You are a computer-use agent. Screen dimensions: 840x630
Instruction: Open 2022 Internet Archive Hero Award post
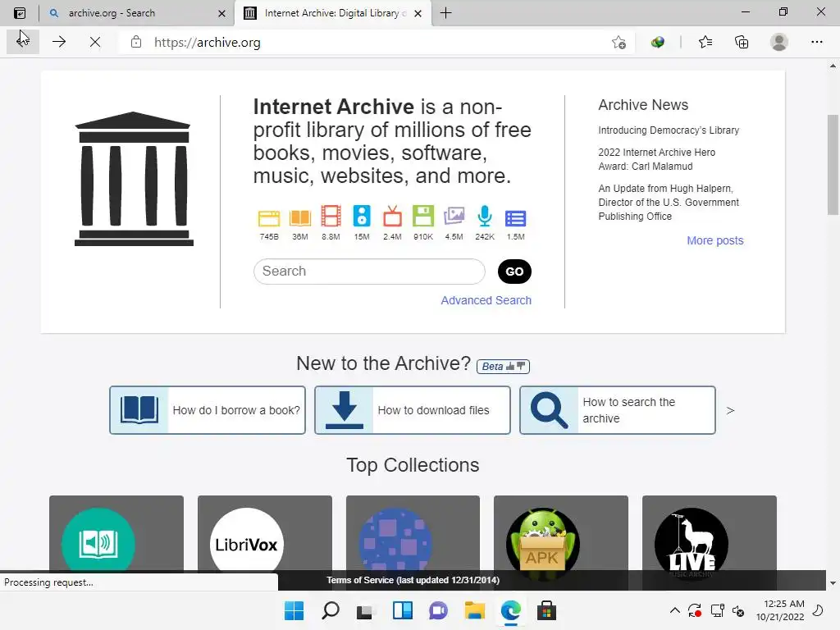pyautogui.click(x=657, y=159)
